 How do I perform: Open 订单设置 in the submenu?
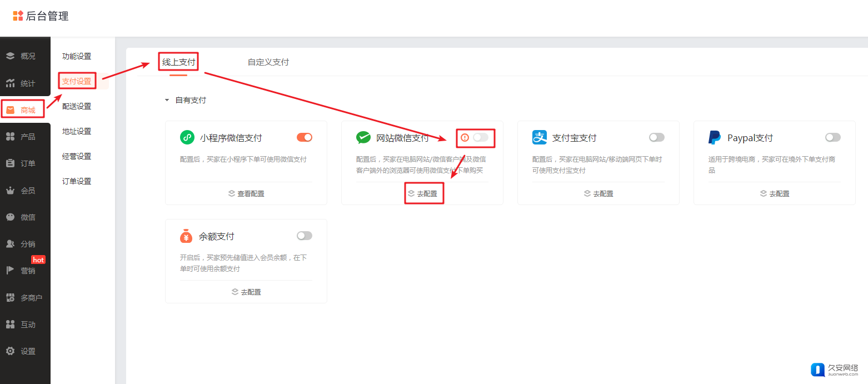pyautogui.click(x=77, y=181)
